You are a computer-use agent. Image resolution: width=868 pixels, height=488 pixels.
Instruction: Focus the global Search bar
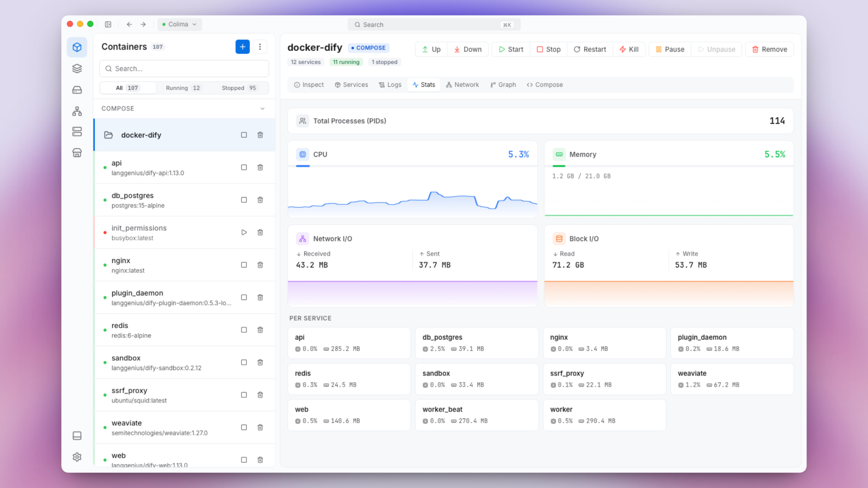coord(434,25)
